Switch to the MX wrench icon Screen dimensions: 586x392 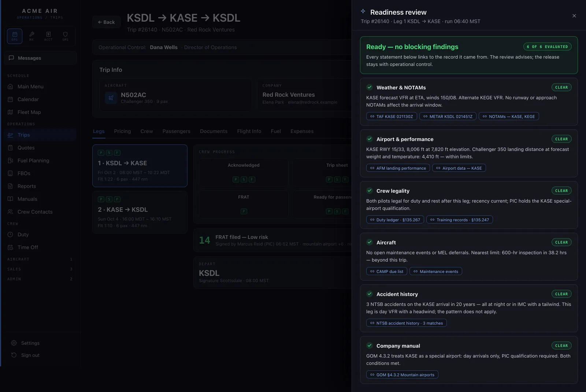[x=31, y=36]
